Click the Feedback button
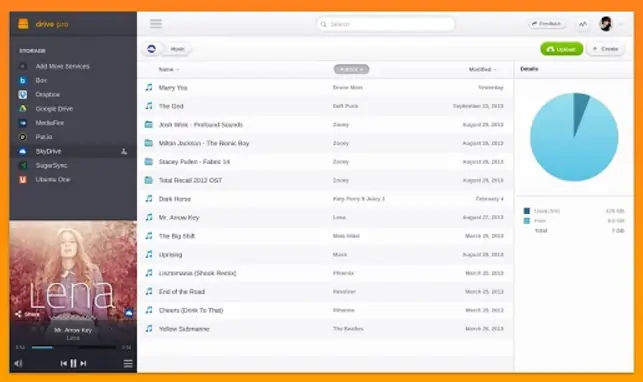The height and width of the screenshot is (382, 643). 547,24
